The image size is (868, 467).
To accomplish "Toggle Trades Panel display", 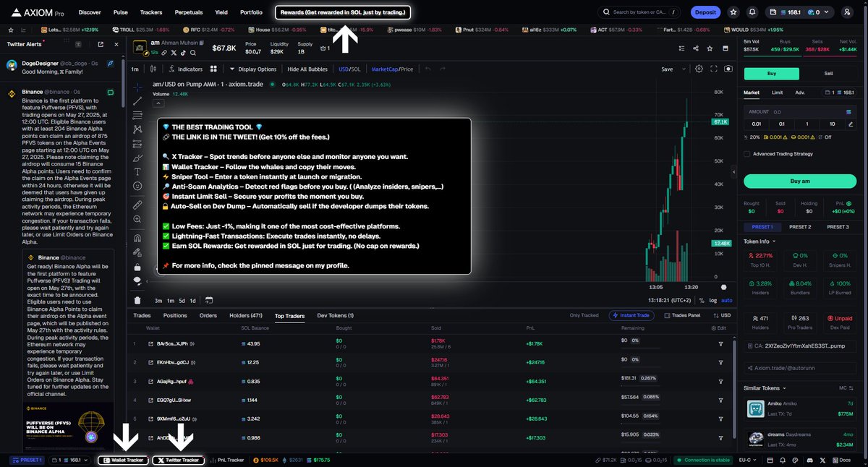I will pyautogui.click(x=683, y=316).
